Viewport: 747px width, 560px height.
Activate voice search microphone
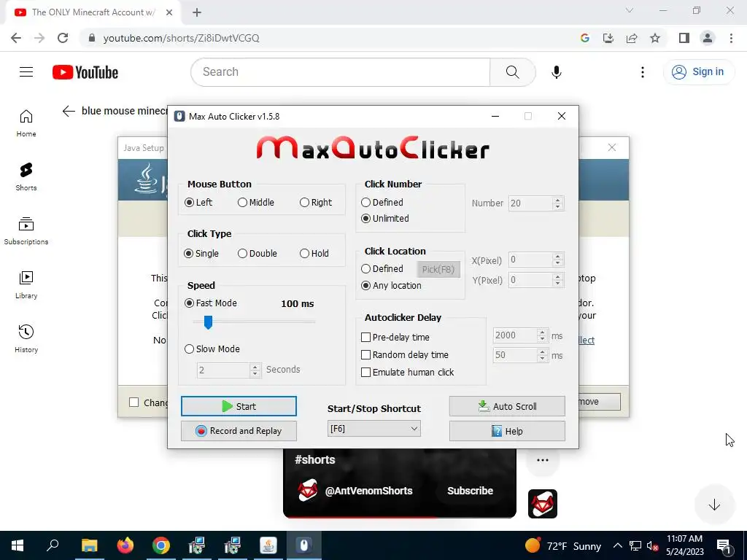pos(556,72)
